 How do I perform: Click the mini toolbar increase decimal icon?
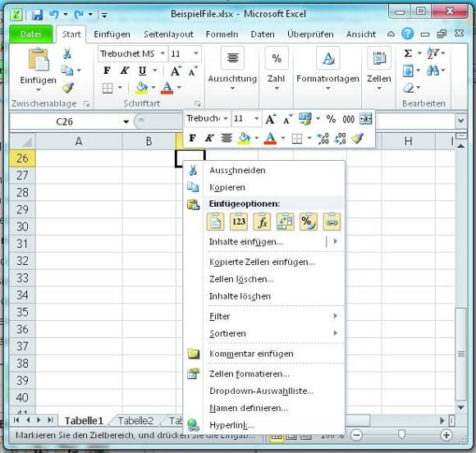tap(323, 139)
